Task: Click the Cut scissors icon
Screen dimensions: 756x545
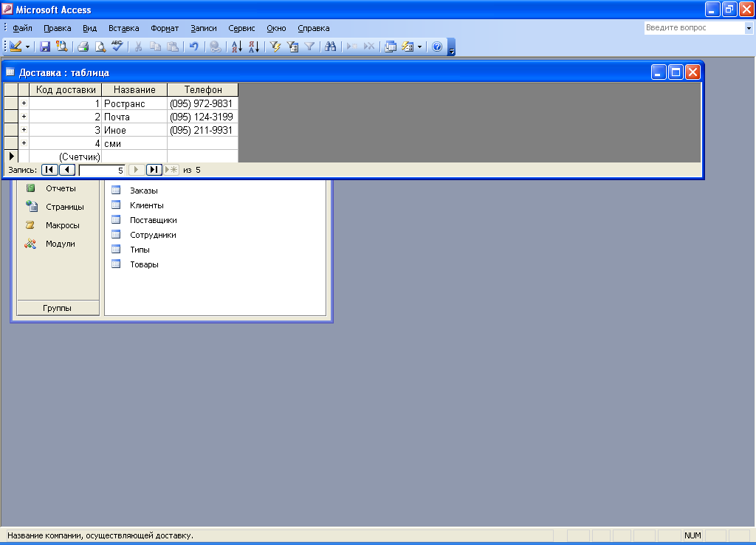Action: coord(138,47)
